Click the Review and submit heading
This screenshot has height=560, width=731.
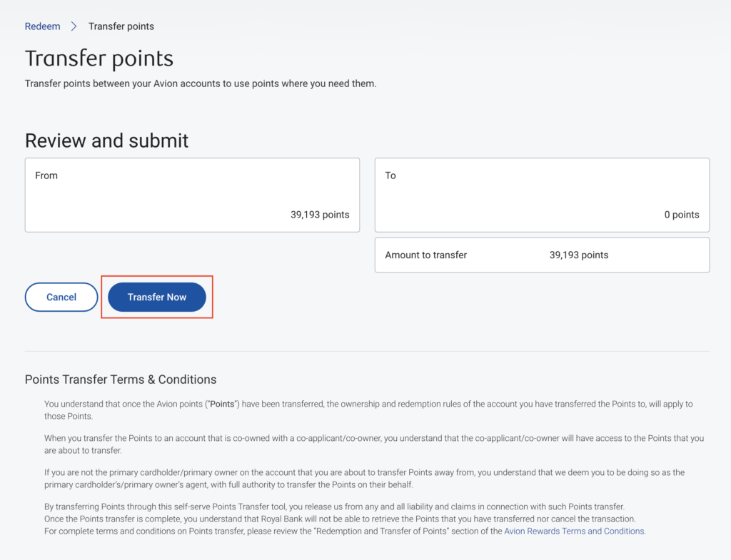click(106, 141)
